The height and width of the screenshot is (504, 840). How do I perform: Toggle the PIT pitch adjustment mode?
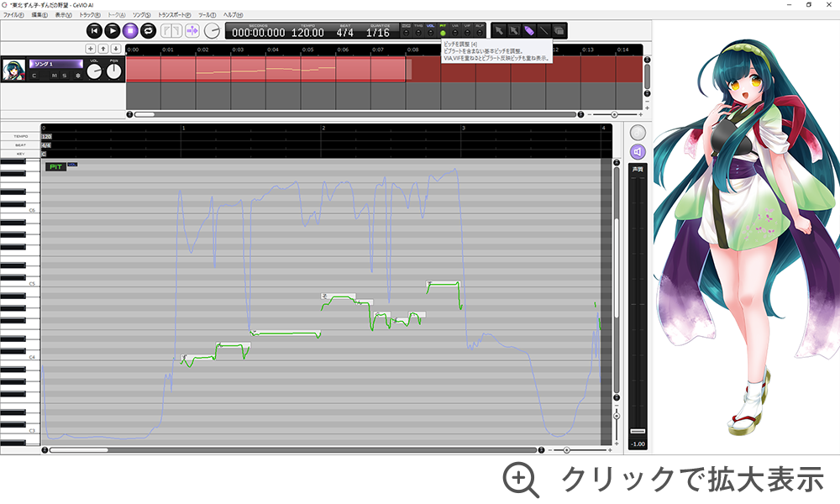click(443, 30)
